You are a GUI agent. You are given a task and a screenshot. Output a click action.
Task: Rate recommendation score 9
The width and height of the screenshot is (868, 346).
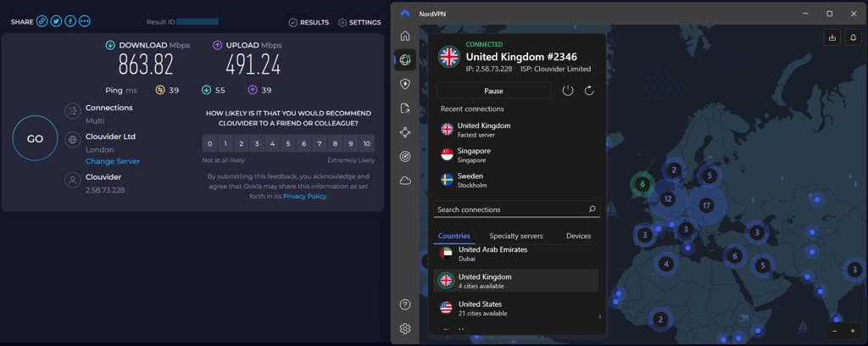tap(351, 144)
